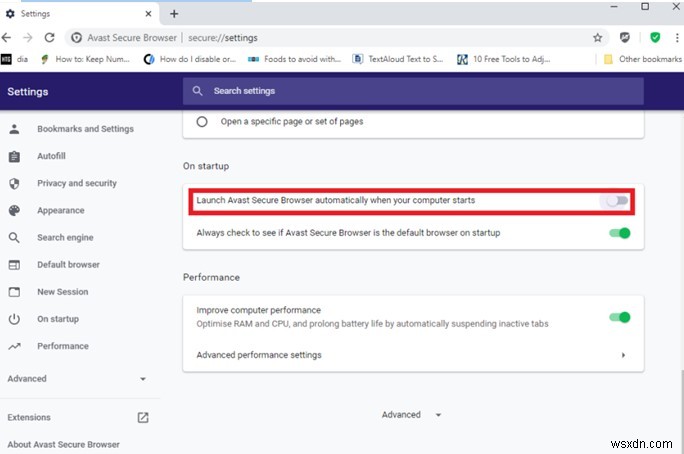Image resolution: width=684 pixels, height=454 pixels.
Task: Select the Settings browser tab
Action: click(x=79, y=14)
